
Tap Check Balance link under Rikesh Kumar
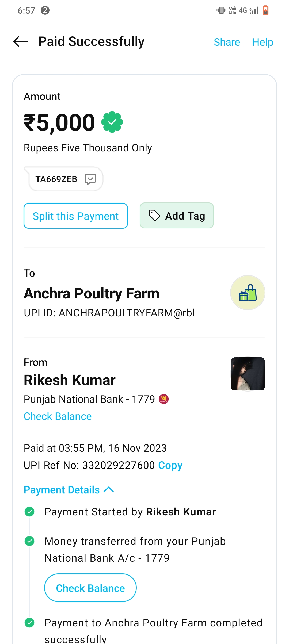58,416
